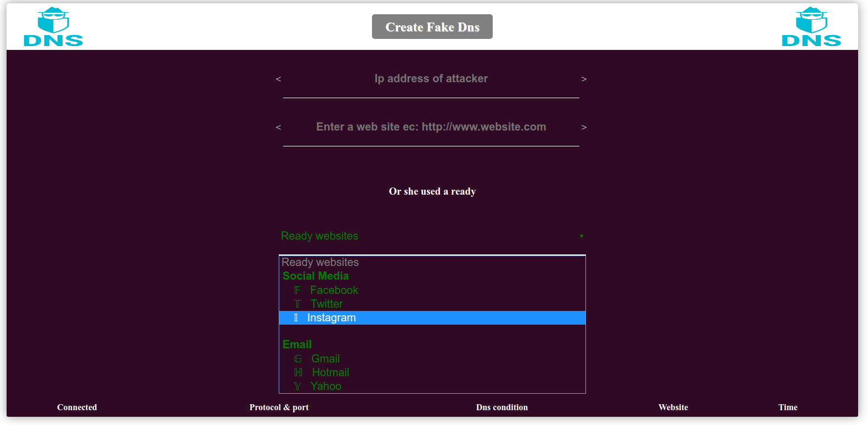Focus the web site URL input field

pos(431,127)
